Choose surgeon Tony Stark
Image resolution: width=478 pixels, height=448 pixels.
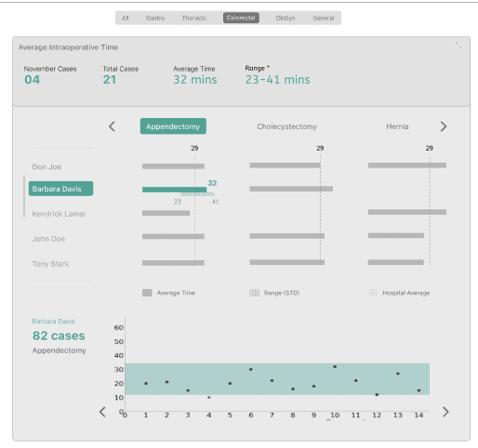50,264
